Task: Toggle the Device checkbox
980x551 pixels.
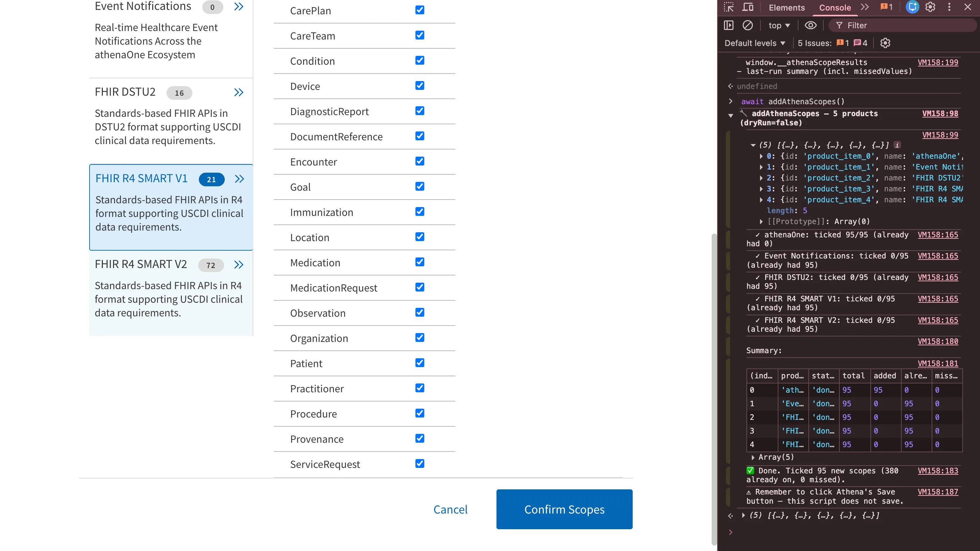Action: [x=420, y=85]
